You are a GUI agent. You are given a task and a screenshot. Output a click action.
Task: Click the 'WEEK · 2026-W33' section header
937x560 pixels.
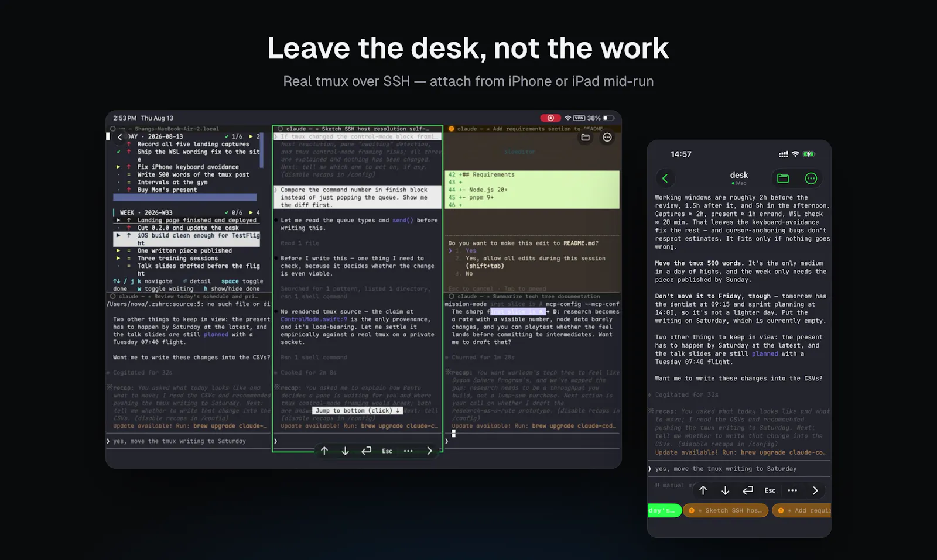[x=146, y=212]
